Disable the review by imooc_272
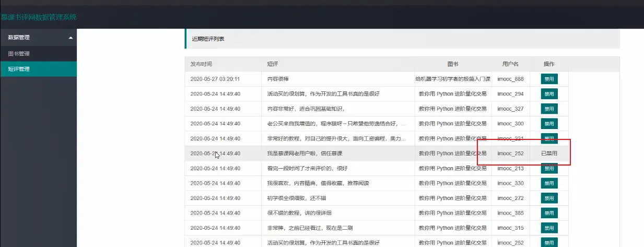 click(x=549, y=198)
